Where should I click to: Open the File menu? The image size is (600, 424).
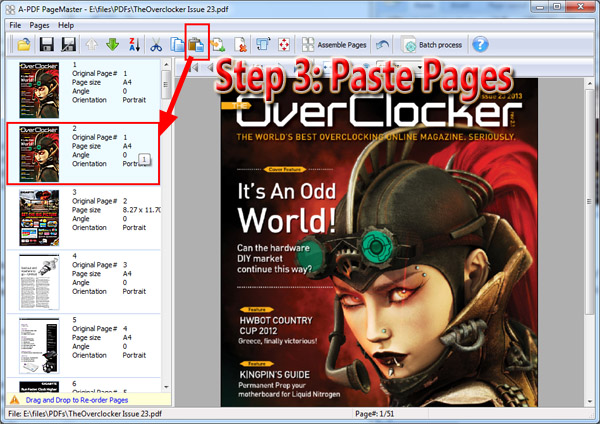click(15, 25)
